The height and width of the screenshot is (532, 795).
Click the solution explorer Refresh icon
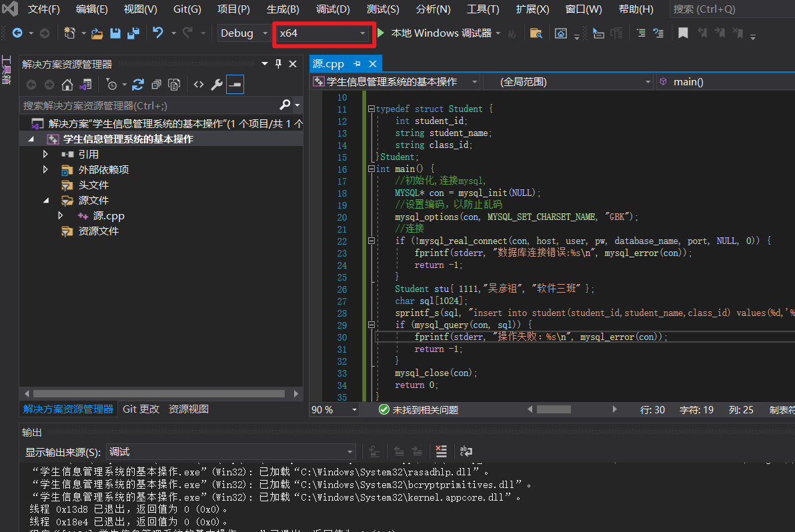coord(138,85)
